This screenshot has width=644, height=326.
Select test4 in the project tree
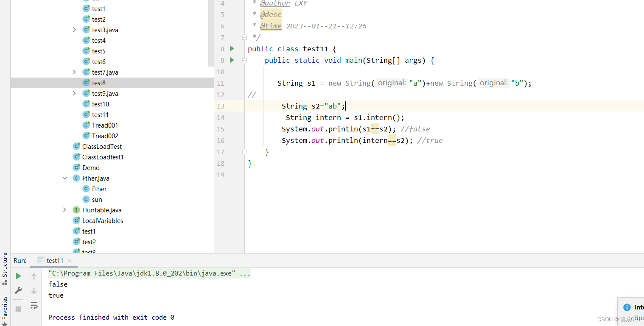point(98,40)
